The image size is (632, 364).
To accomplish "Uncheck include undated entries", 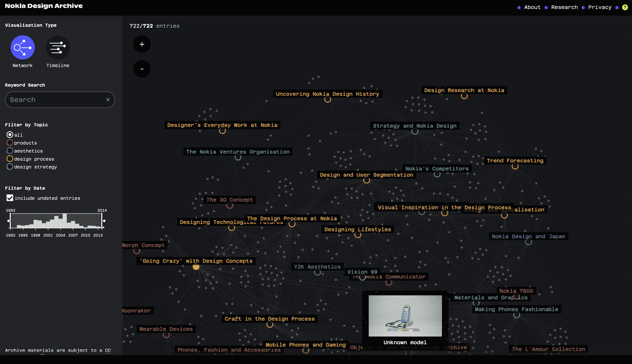I will coord(10,198).
